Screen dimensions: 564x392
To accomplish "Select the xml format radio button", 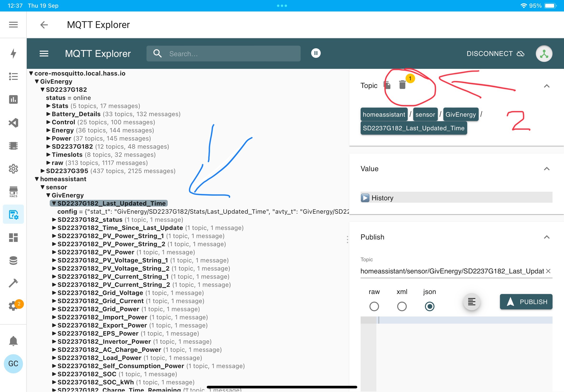I will (402, 306).
